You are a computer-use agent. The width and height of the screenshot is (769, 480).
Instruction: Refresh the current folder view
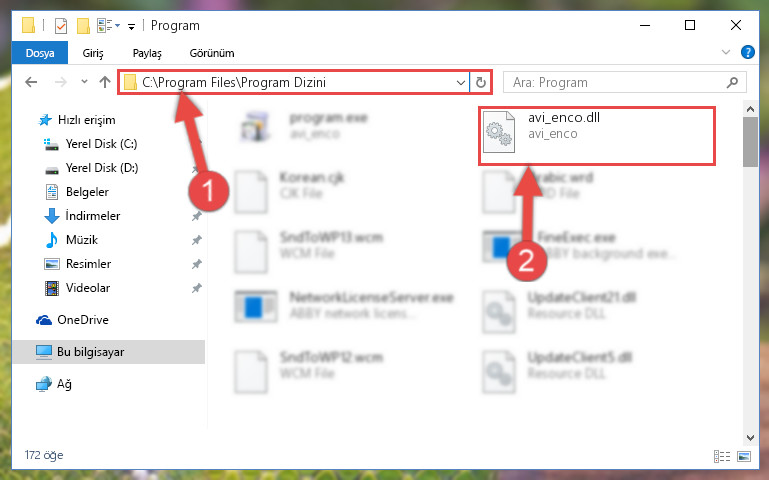click(481, 82)
